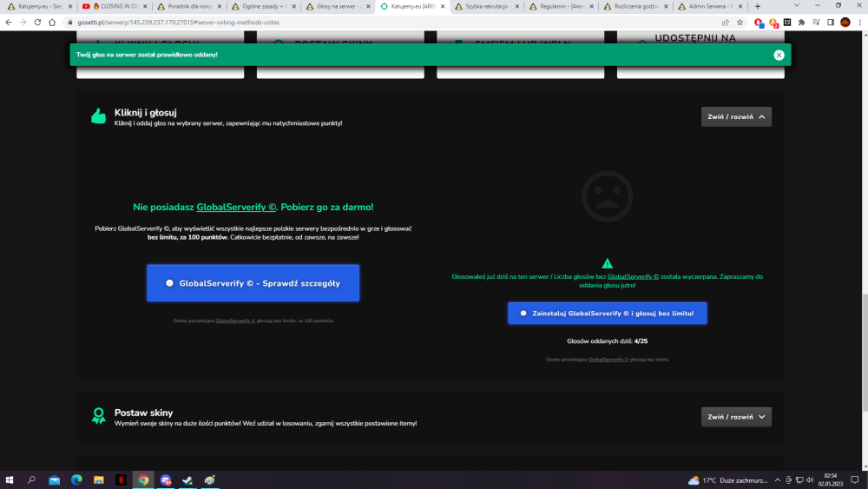868x489 pixels.
Task: Toggle the browser side panel
Action: 831,23
